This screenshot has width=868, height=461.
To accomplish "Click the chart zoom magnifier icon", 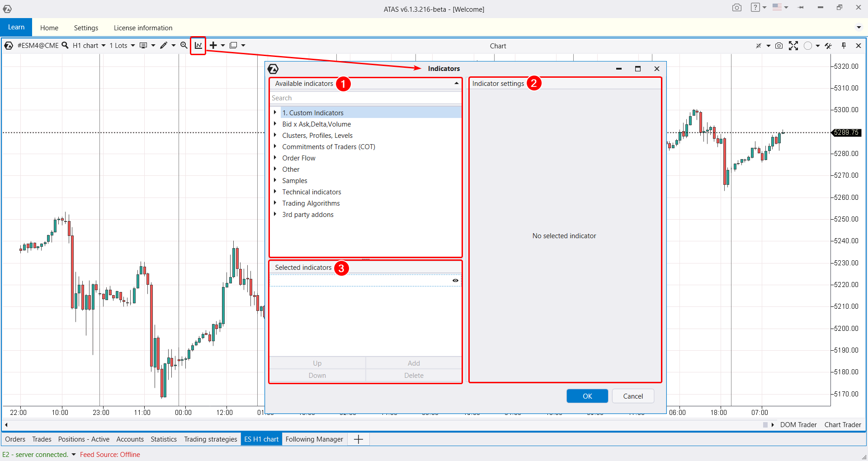I will (x=184, y=45).
